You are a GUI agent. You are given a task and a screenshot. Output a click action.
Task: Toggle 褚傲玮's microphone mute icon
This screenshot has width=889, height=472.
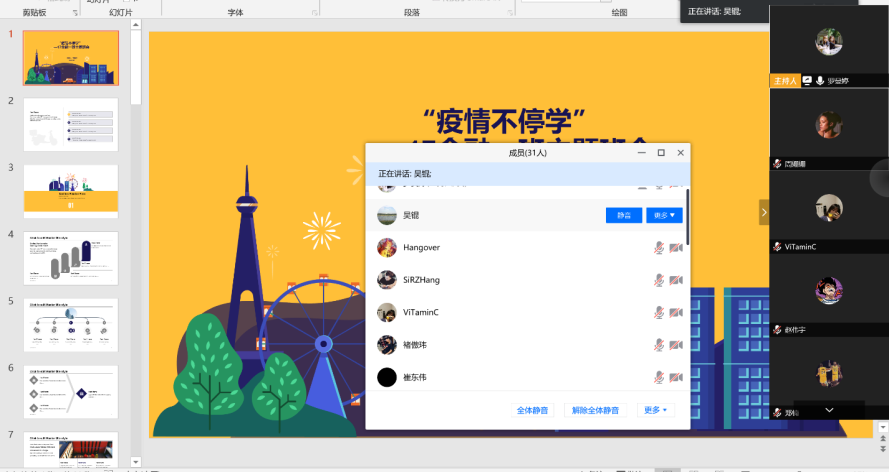(x=658, y=345)
